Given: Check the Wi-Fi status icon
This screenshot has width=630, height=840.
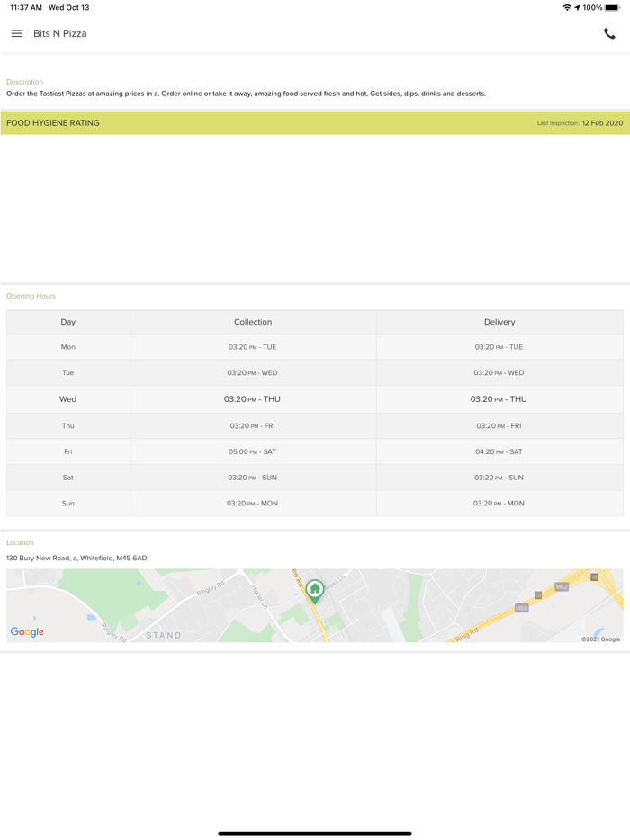Looking at the screenshot, I should (x=567, y=7).
